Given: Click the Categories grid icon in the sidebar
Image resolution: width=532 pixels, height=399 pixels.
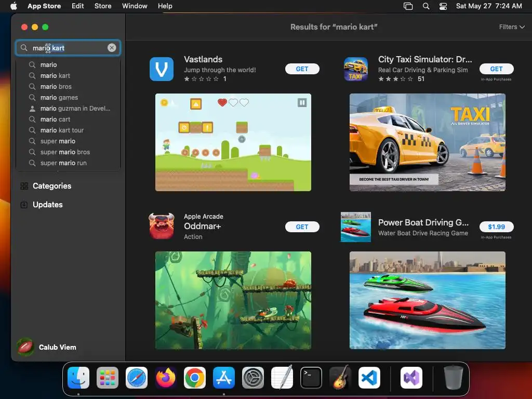Looking at the screenshot, I should pos(24,186).
